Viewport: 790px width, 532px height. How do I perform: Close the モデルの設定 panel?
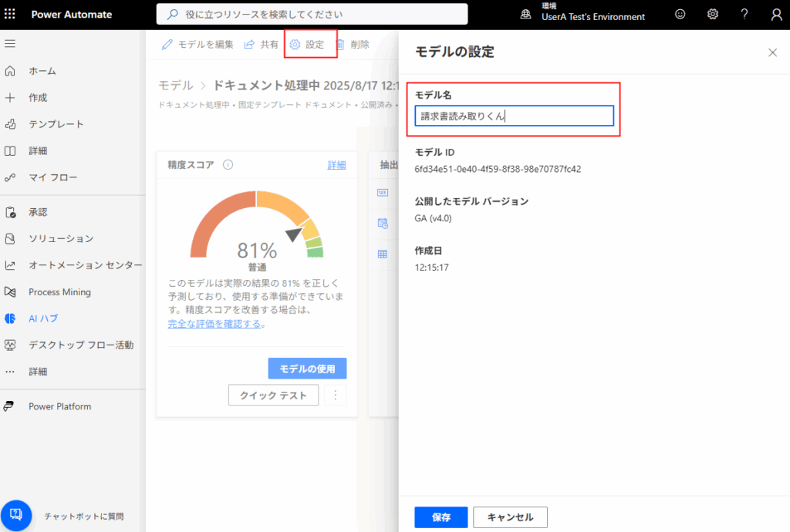click(772, 52)
